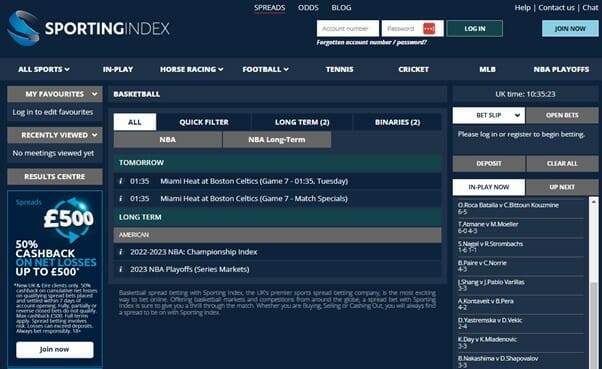Click the Sporting Index logo
This screenshot has height=369, width=602.
[89, 28]
